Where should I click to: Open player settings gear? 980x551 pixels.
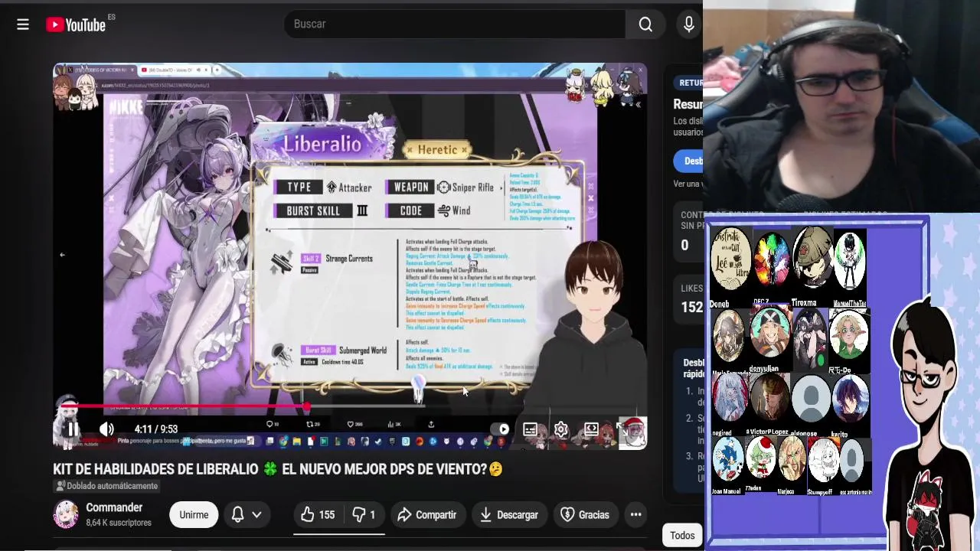(561, 429)
